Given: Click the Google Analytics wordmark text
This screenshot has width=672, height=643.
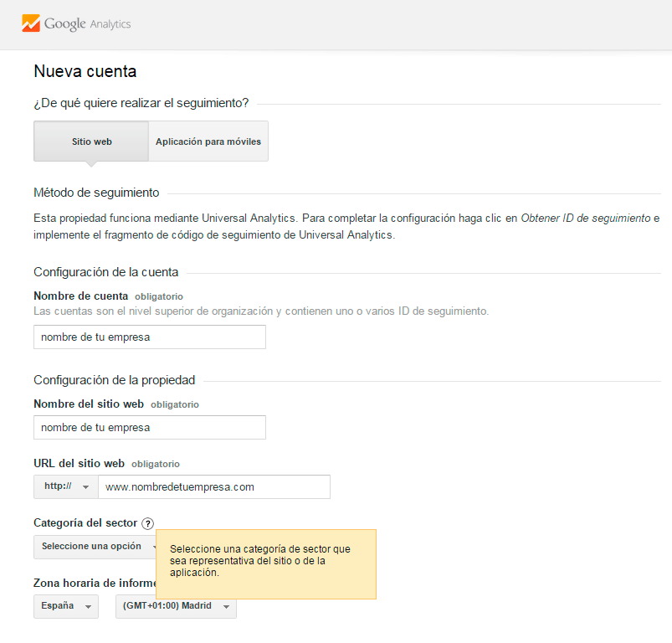Looking at the screenshot, I should (88, 24).
